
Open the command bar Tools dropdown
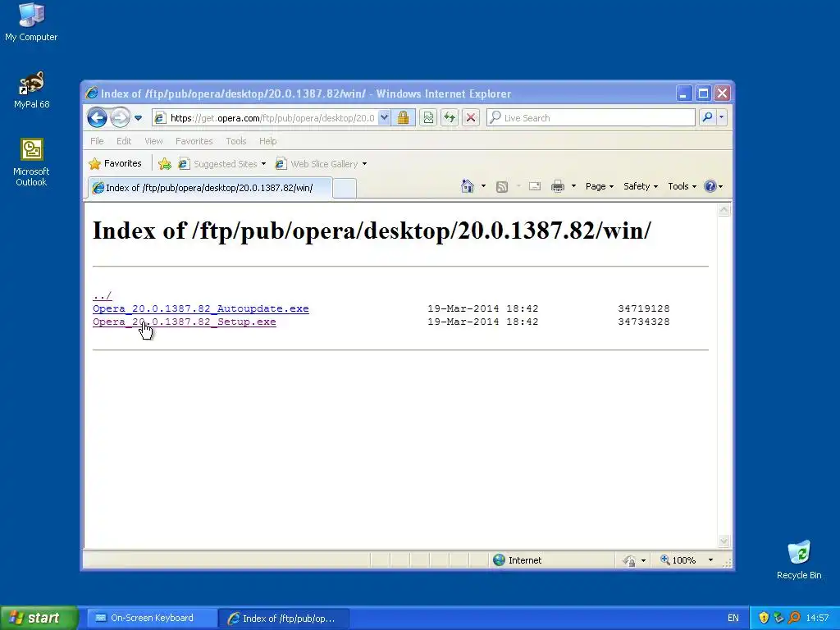[682, 186]
